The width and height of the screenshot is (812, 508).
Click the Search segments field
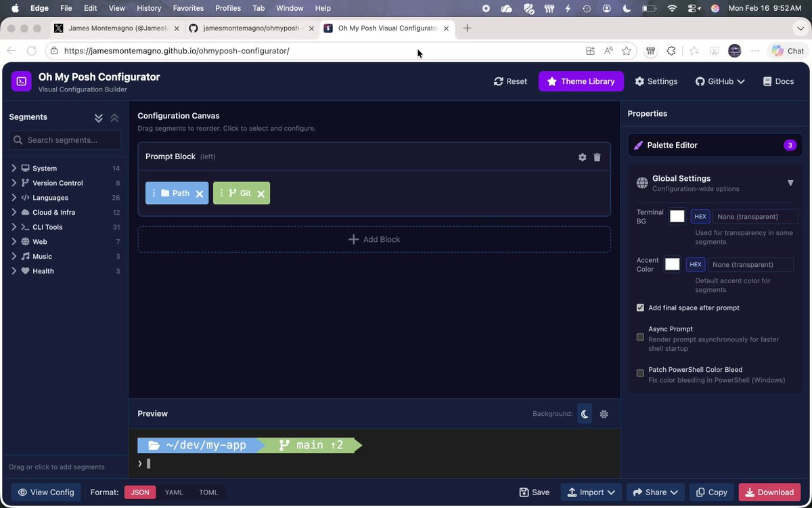[x=65, y=140]
